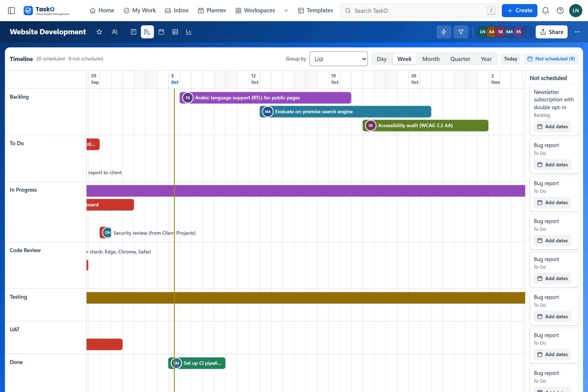The width and height of the screenshot is (588, 392).
Task: Go to Home in navigation
Action: click(102, 11)
